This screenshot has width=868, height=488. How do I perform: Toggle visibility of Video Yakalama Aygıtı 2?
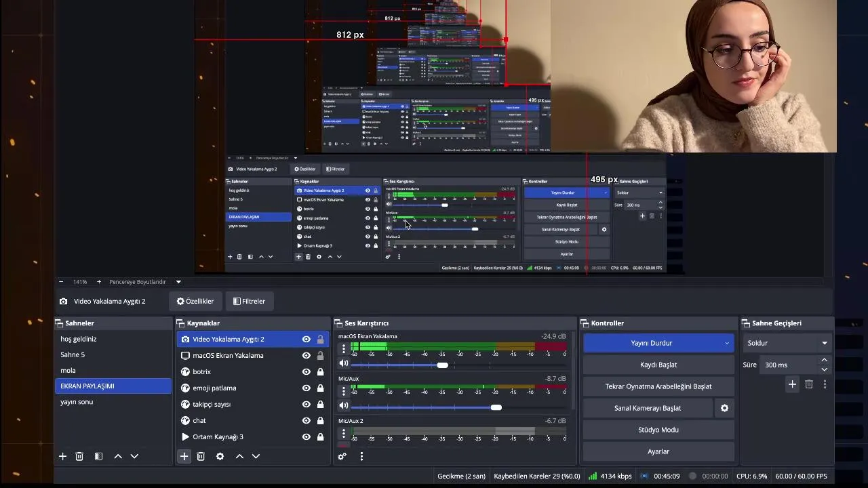click(x=307, y=340)
